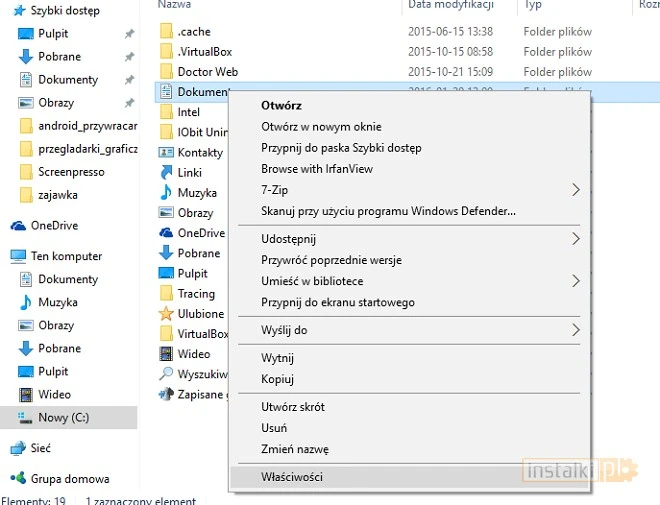The image size is (660, 505).
Task: Select Właściwości from the context menu
Action: pyautogui.click(x=292, y=477)
